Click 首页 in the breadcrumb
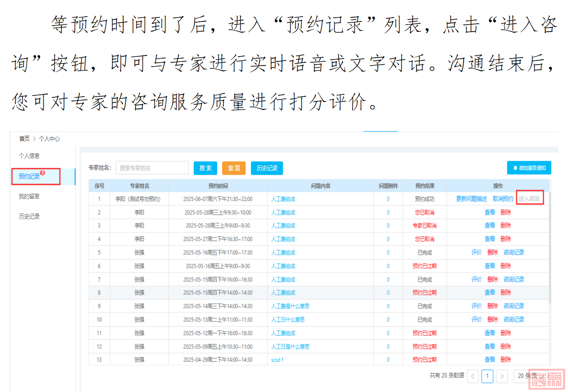The image size is (568, 392). coord(24,139)
